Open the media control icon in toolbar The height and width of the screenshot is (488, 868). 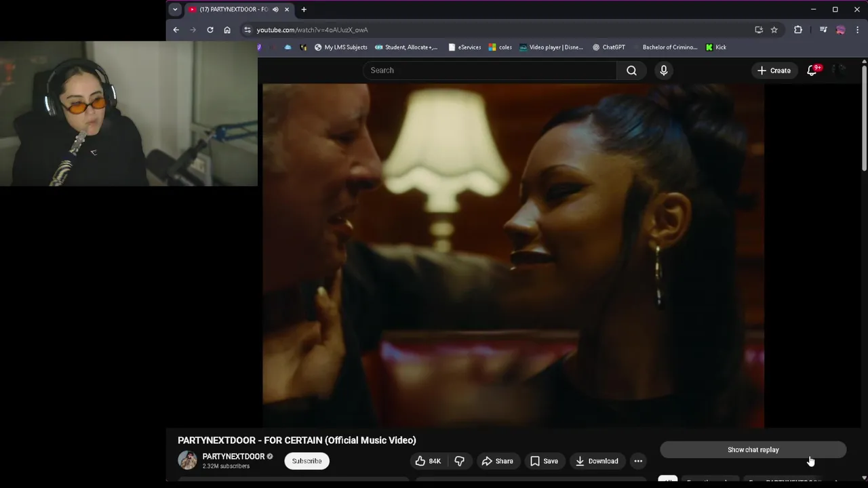click(823, 30)
